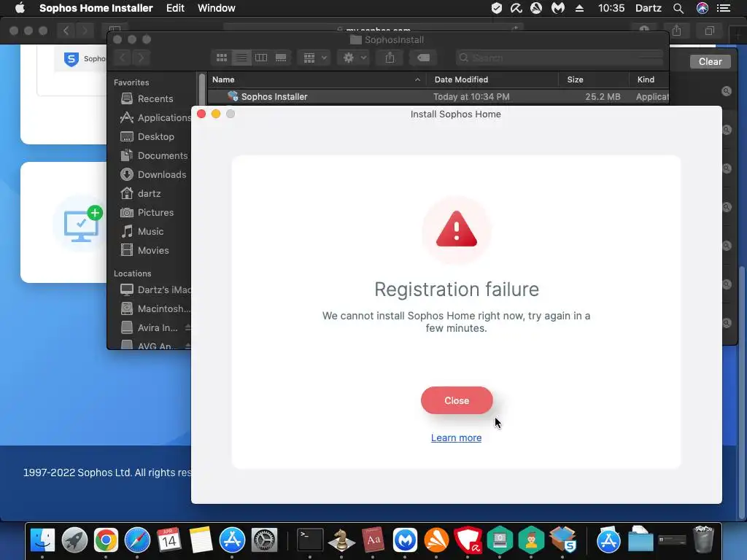
Task: Click the Clear button in downloads popover
Action: pyautogui.click(x=710, y=61)
